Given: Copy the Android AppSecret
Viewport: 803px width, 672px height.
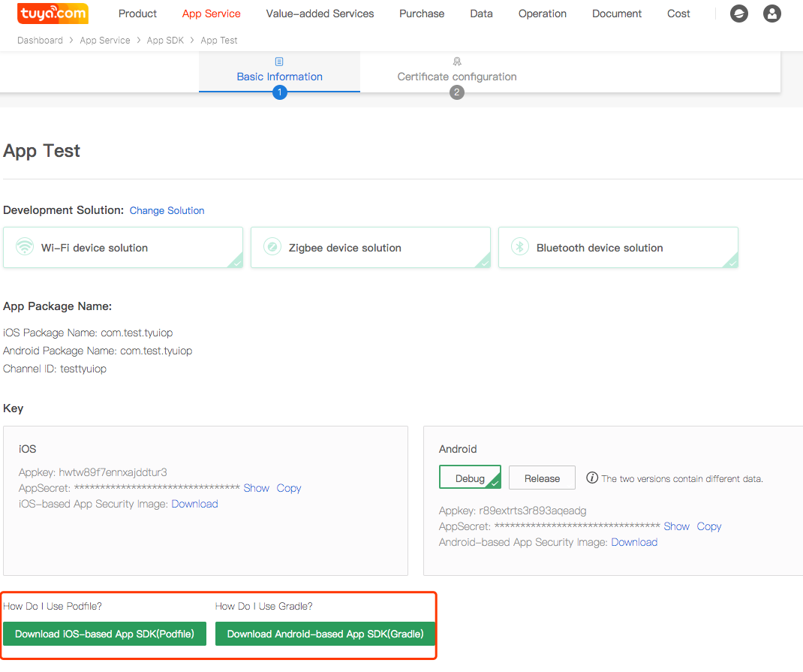Looking at the screenshot, I should pos(708,526).
